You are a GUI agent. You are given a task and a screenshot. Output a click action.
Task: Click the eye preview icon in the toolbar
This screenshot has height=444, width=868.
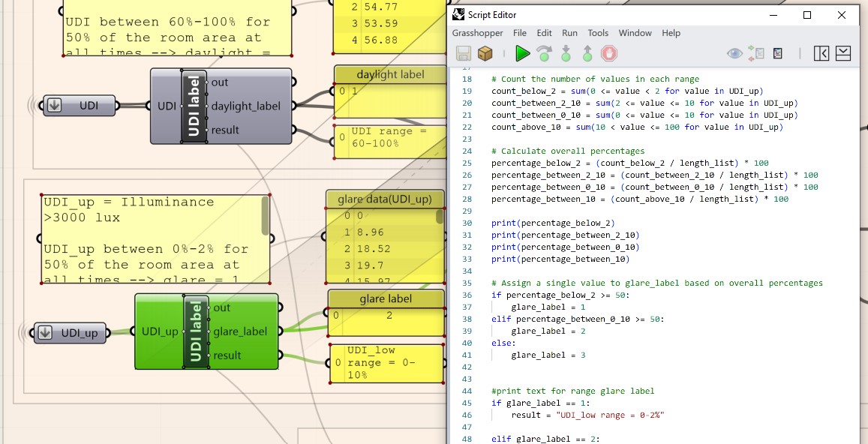733,53
